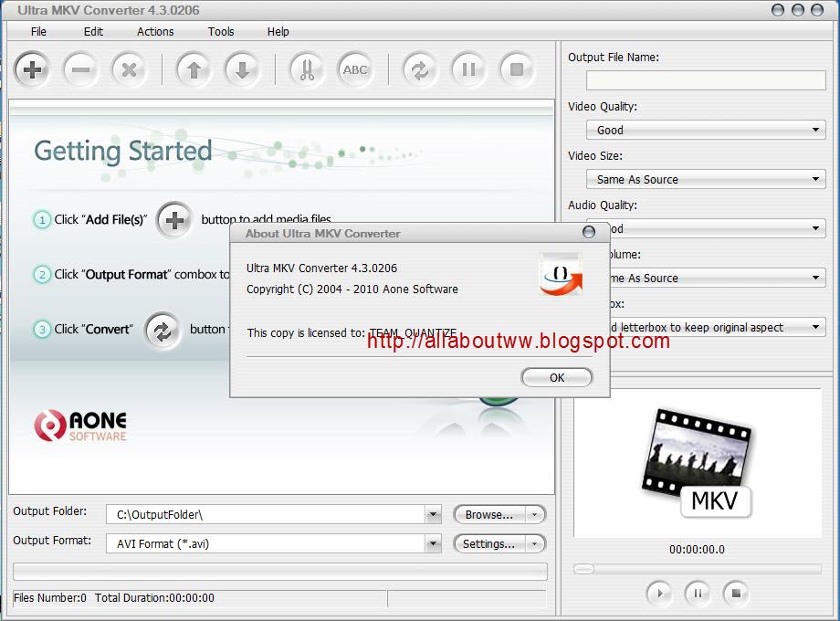Click the preview seek slider handle
This screenshot has height=621, width=840.
click(x=583, y=569)
